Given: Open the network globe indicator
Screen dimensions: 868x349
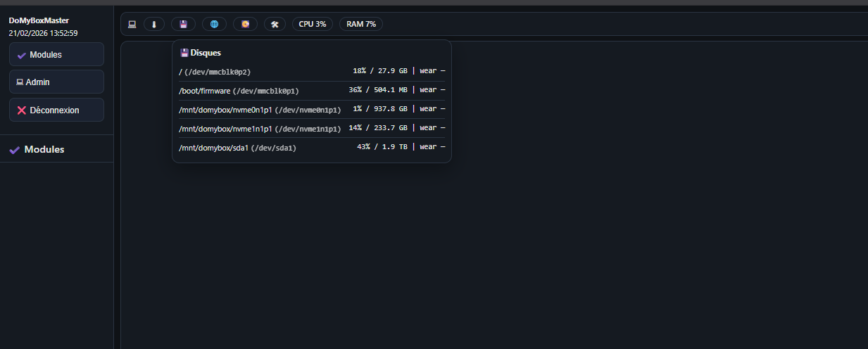Looking at the screenshot, I should coord(214,24).
